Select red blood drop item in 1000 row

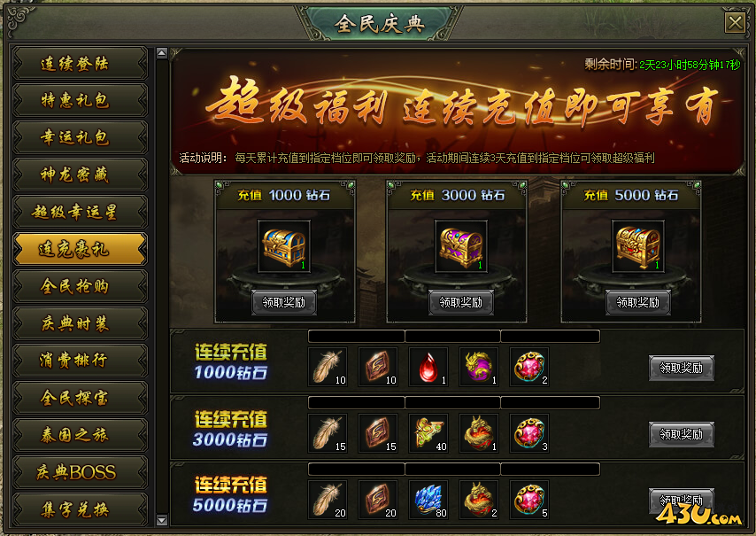pos(428,367)
